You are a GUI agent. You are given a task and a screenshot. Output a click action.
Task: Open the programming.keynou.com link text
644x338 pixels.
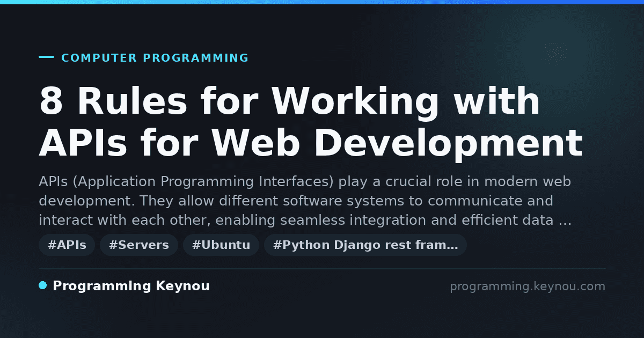pos(528,286)
